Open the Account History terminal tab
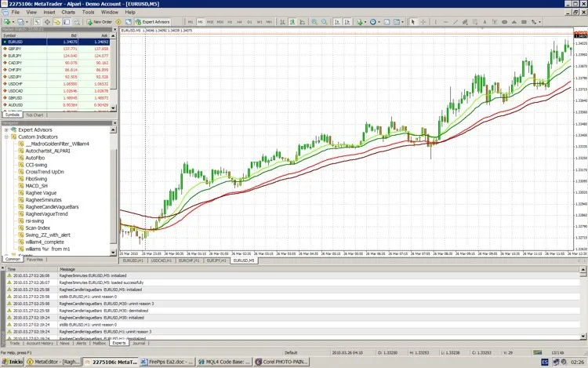The width and height of the screenshot is (588, 368). (x=39, y=343)
